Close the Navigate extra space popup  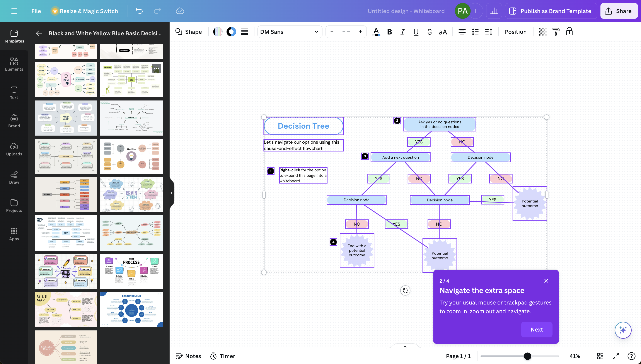tap(546, 281)
